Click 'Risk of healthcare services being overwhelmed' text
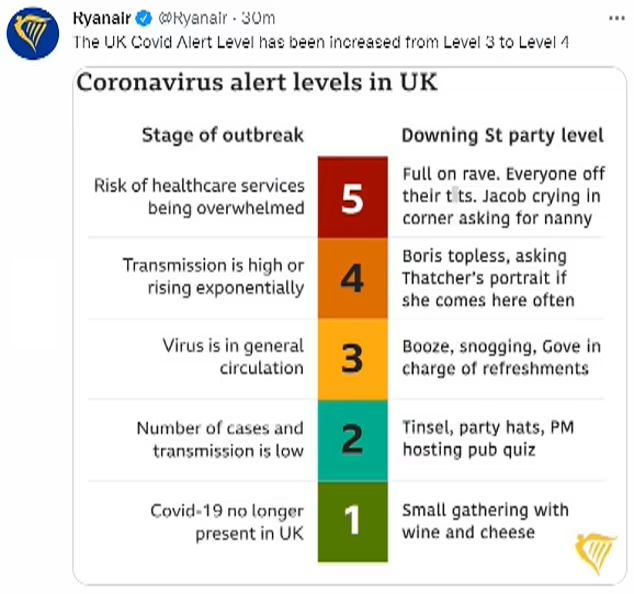 [x=198, y=197]
